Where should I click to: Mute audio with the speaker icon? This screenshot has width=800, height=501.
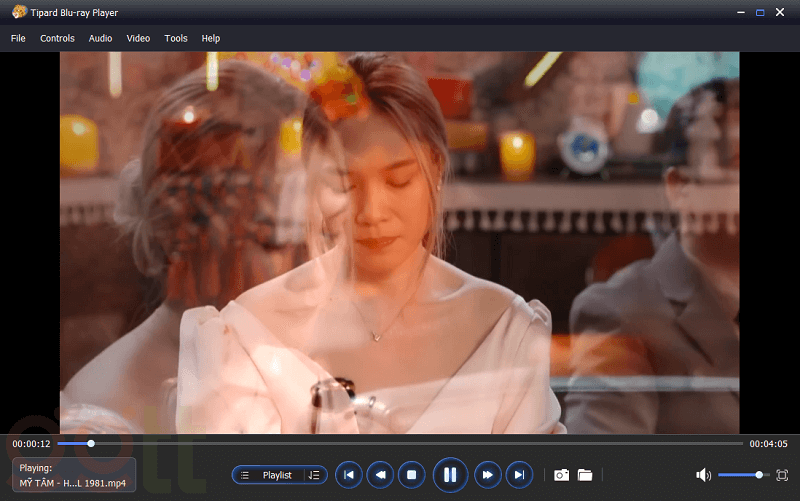click(703, 474)
